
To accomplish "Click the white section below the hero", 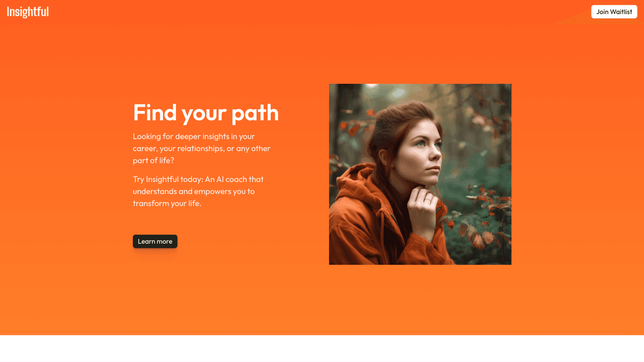I will (x=322, y=348).
